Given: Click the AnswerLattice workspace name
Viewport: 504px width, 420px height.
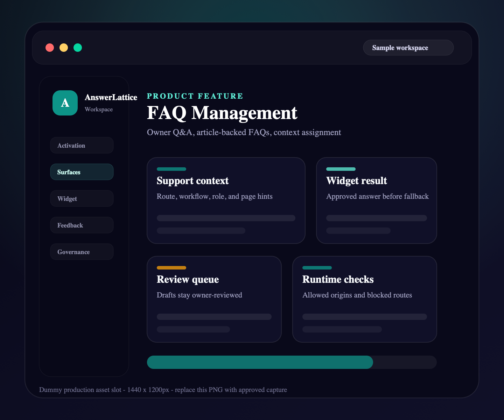Looking at the screenshot, I should click(x=111, y=97).
